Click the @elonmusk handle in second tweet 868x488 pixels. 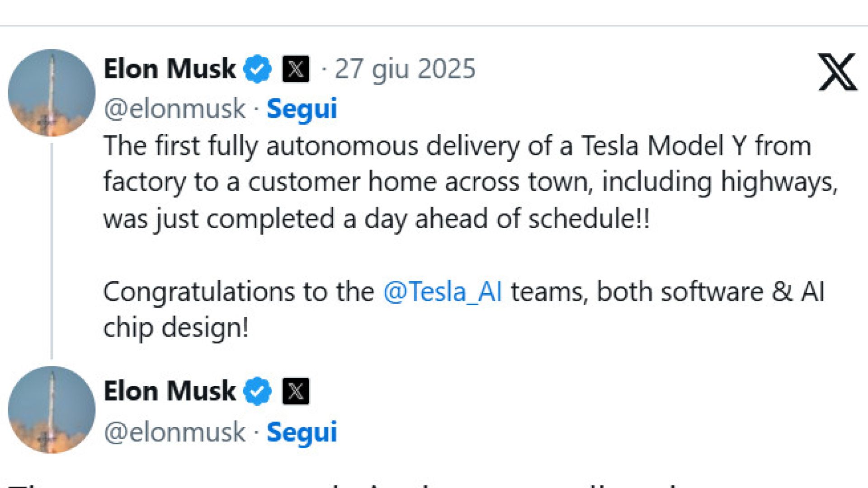175,432
